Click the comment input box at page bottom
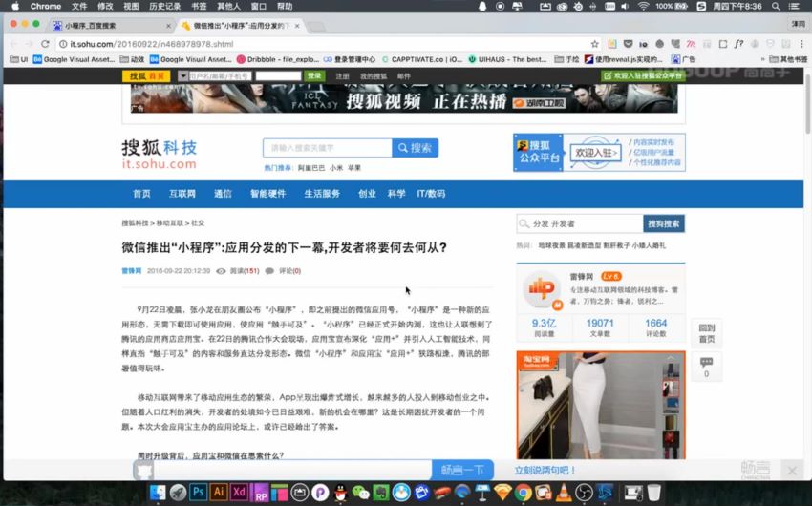 [x=292, y=470]
